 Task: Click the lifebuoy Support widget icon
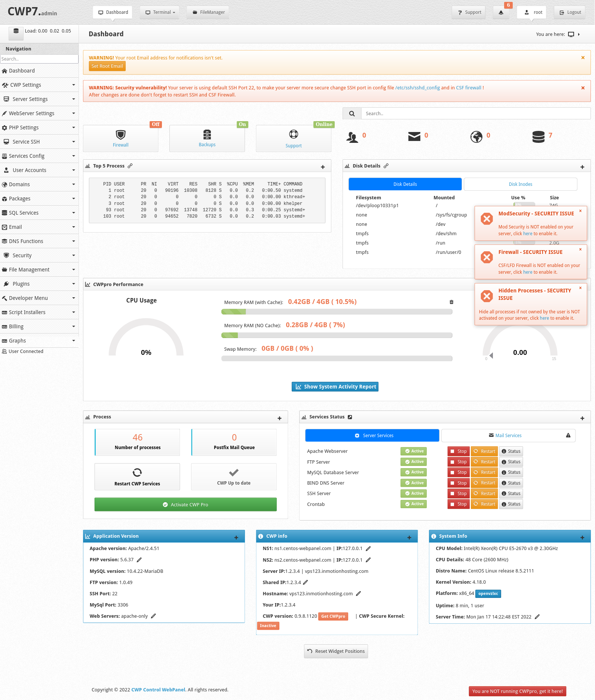coord(294,134)
